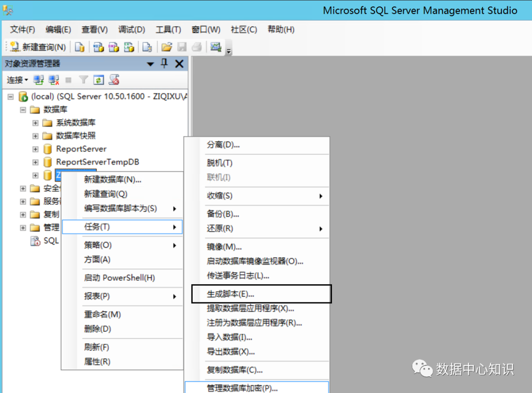Image resolution: width=532 pixels, height=393 pixels.
Task: Open the 社区(C) menu
Action: tap(244, 30)
